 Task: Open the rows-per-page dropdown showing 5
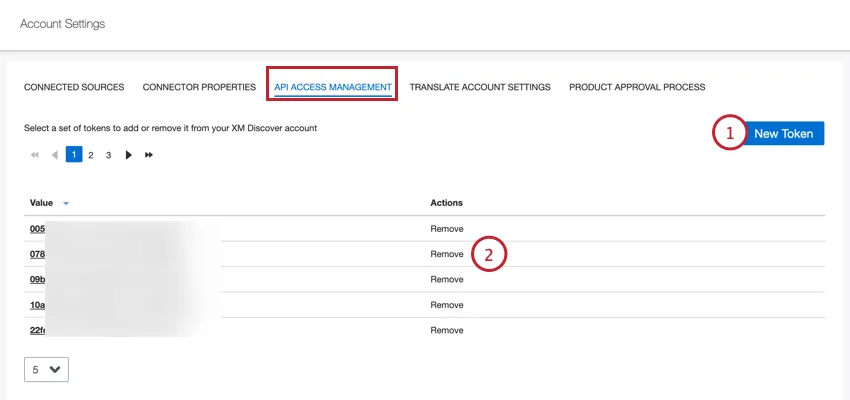[x=46, y=369]
